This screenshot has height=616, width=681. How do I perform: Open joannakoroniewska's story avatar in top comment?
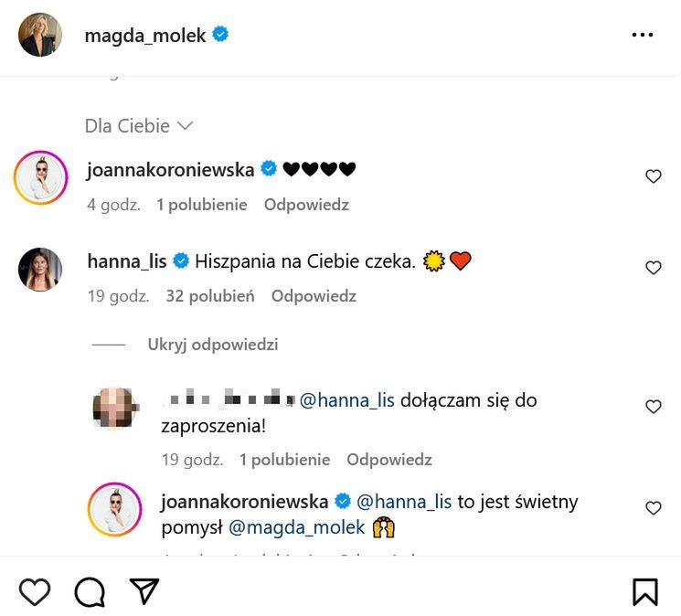(x=40, y=177)
